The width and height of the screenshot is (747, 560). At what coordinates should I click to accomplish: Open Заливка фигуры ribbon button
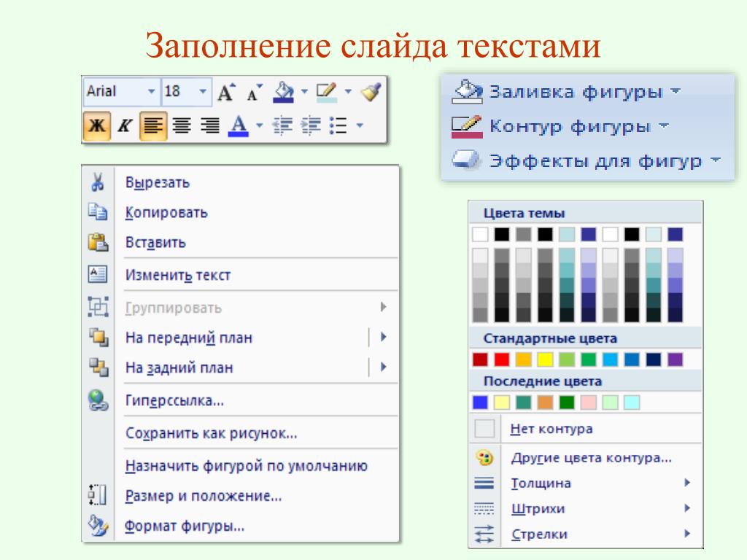click(x=566, y=91)
